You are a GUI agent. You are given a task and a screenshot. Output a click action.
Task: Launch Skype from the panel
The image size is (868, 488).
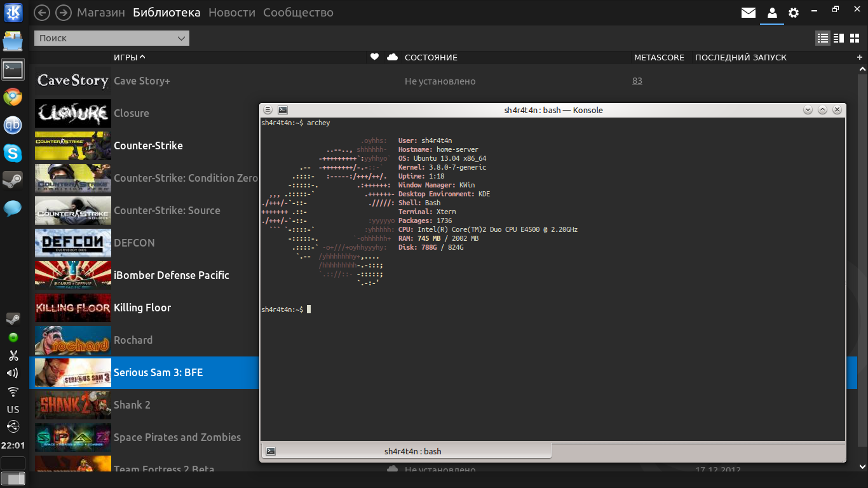[13, 153]
